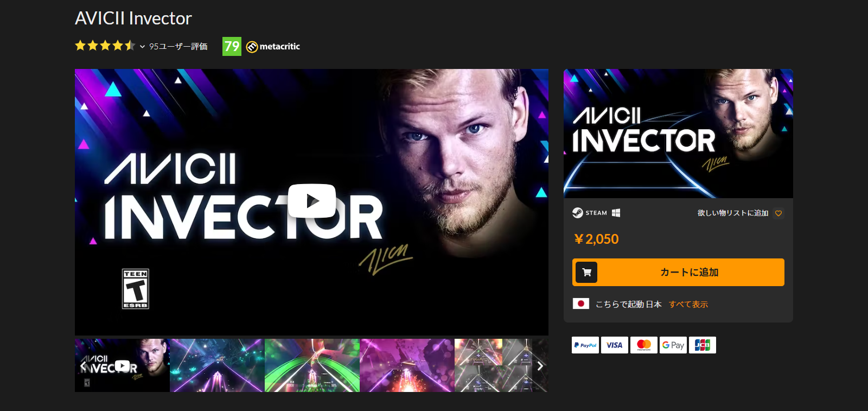
Task: Click the Metacritic logo icon
Action: [252, 47]
